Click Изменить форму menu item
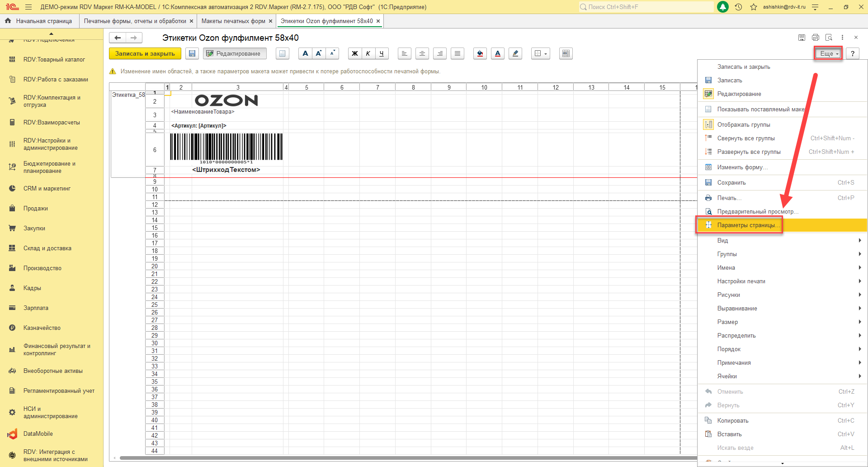868x467 pixels. pyautogui.click(x=782, y=167)
